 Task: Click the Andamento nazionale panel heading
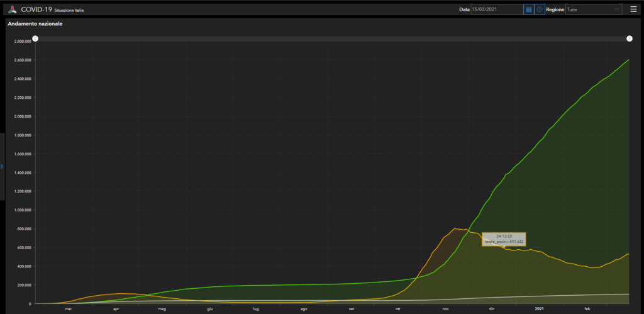[35, 24]
